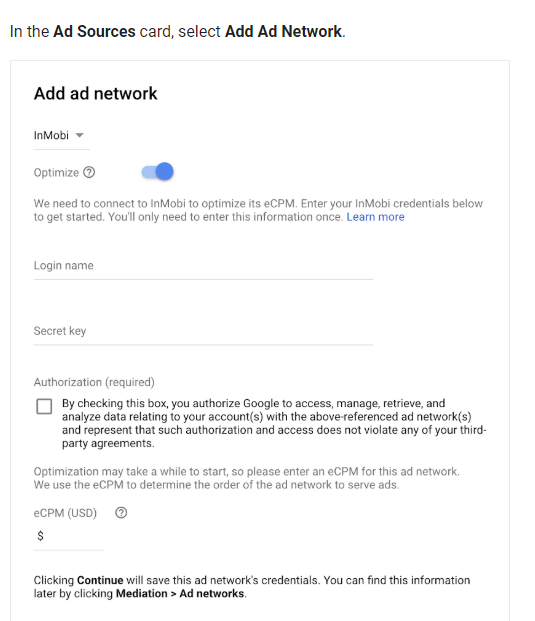Image resolution: width=535 pixels, height=621 pixels.
Task: Check the Authorization checkbox
Action: [x=44, y=406]
